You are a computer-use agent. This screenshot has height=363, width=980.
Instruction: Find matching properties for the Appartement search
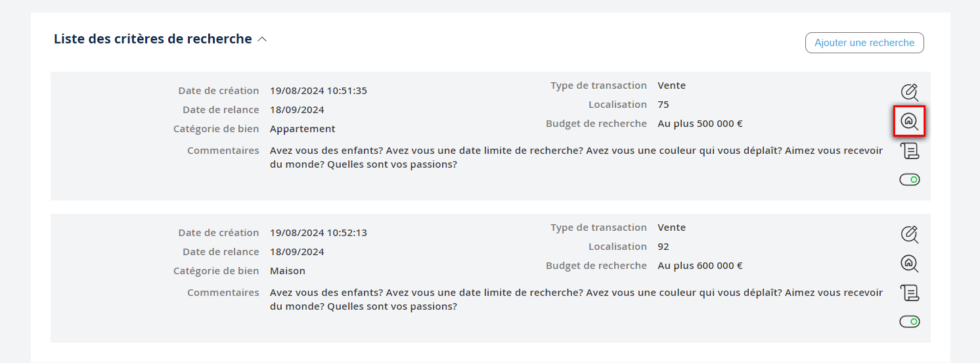[909, 122]
